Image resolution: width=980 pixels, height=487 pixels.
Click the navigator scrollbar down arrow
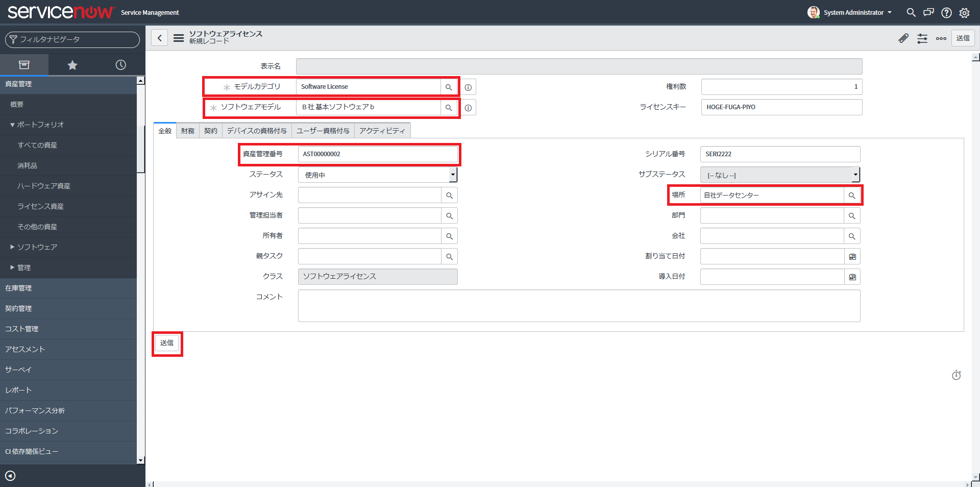point(141,460)
